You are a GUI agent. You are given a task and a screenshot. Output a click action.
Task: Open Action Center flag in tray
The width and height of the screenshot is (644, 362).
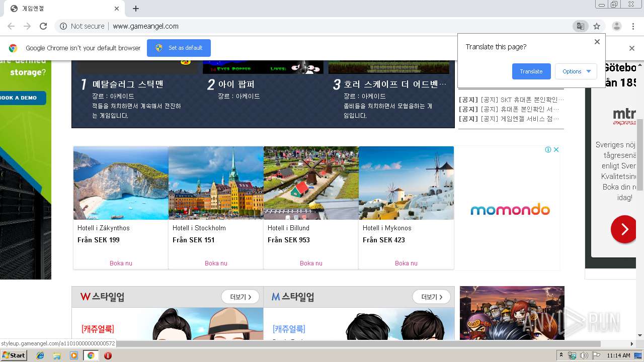click(x=596, y=355)
